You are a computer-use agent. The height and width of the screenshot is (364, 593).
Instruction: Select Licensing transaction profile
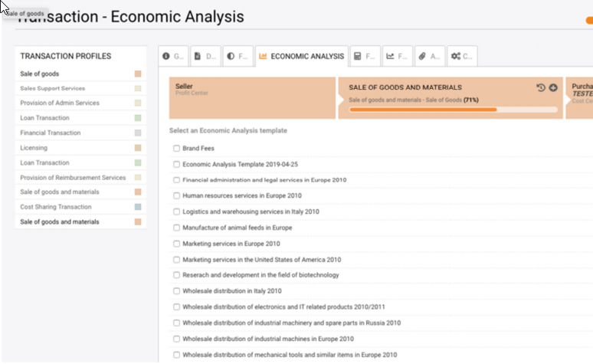pos(34,148)
